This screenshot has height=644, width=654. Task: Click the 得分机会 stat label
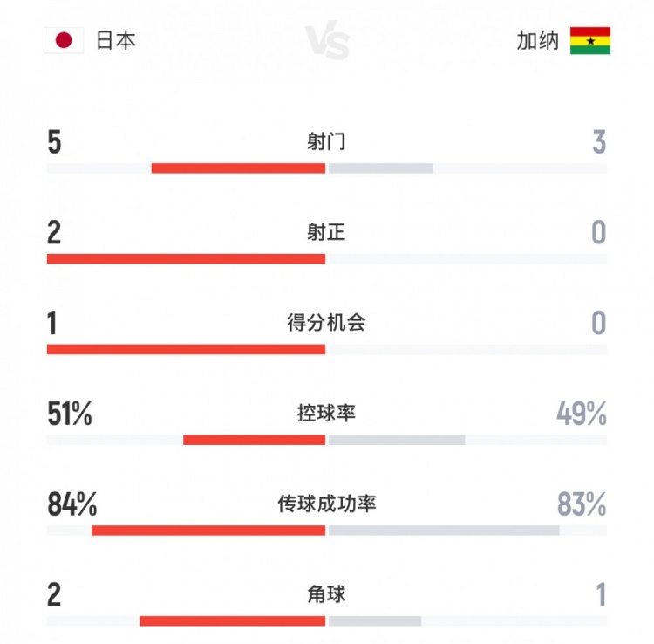tap(326, 323)
